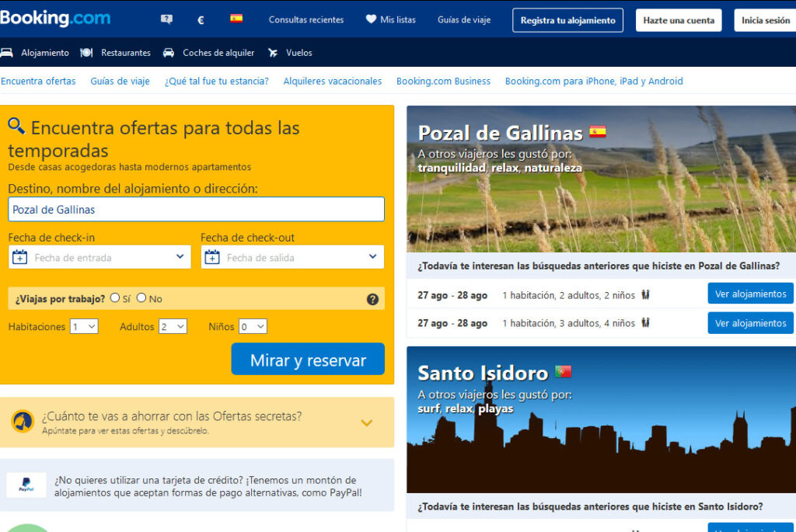Open the help chat bubble icon
The image size is (796, 532).
coord(166,19)
